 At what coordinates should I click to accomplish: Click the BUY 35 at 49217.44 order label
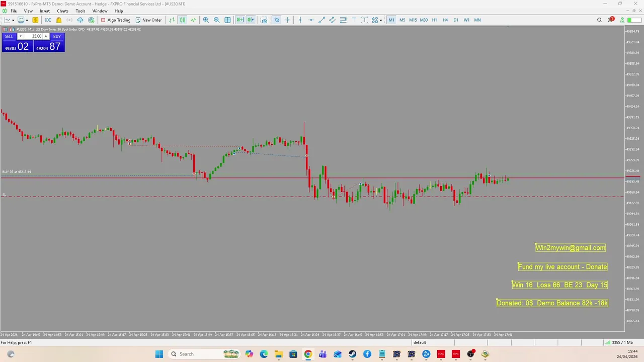point(17,172)
